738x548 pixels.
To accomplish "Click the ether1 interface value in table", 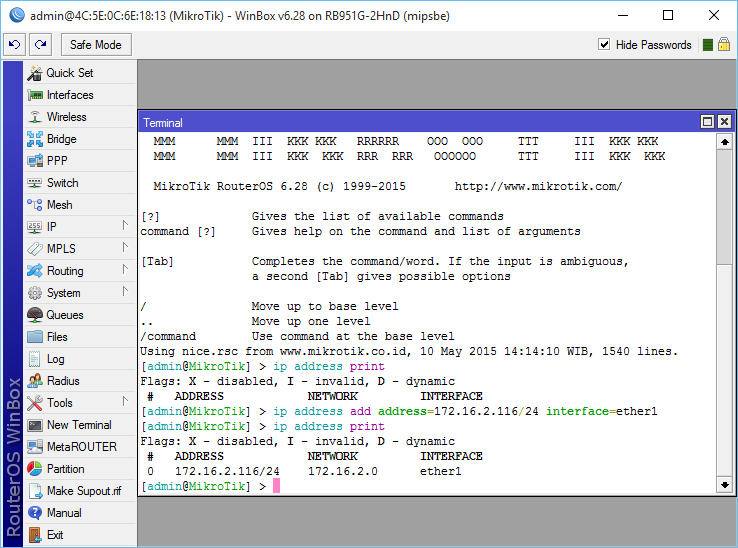I will tap(441, 471).
